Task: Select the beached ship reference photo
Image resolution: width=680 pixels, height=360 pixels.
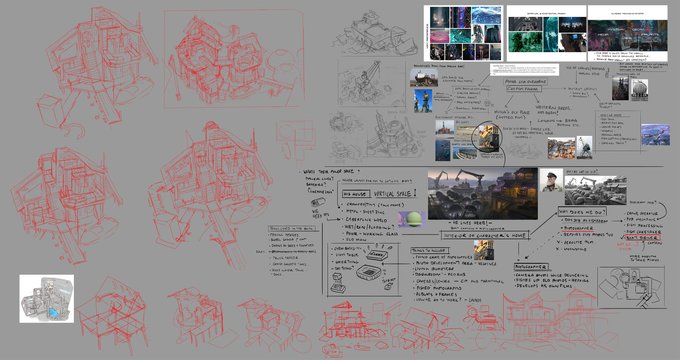Action: coord(424,77)
